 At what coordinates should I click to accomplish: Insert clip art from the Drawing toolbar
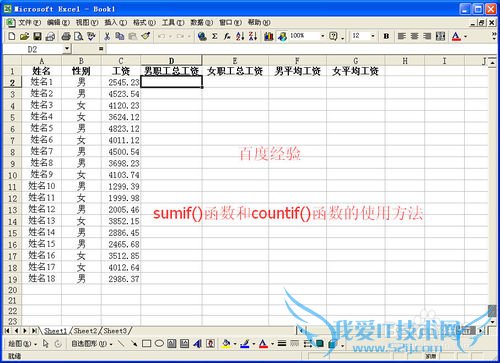point(210,343)
